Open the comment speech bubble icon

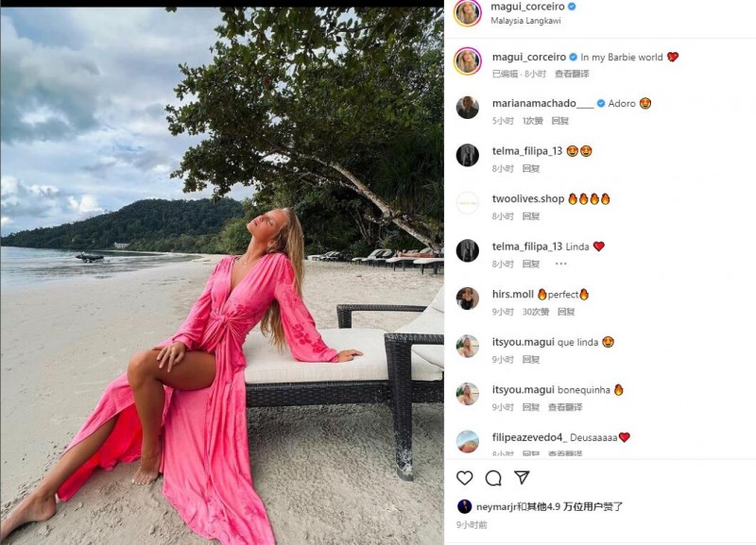[x=493, y=478]
